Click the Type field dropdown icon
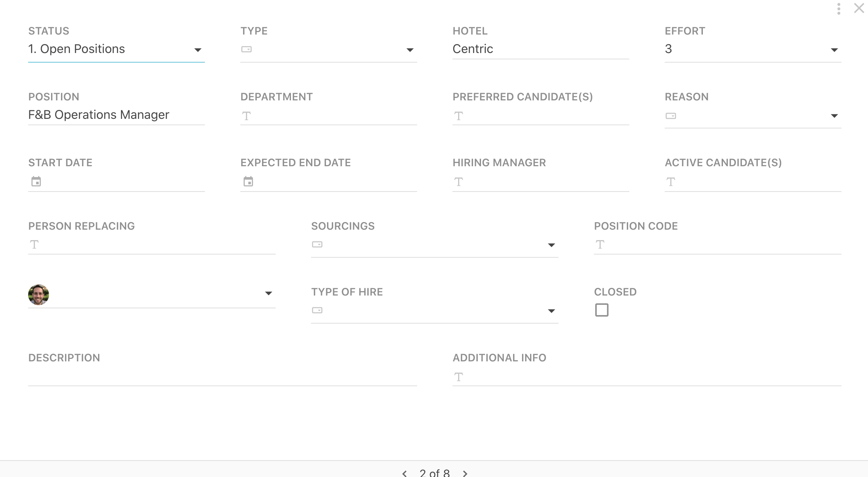This screenshot has height=477, width=868. [410, 50]
